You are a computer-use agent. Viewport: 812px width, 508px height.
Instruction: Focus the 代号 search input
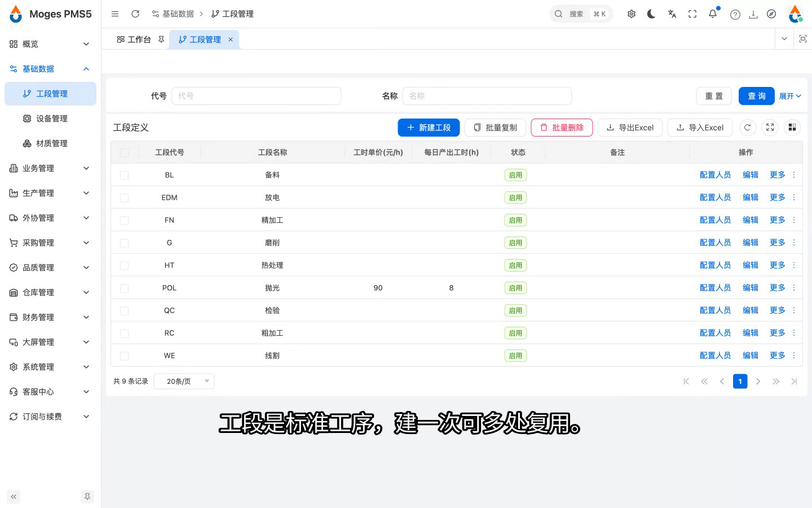pos(257,96)
